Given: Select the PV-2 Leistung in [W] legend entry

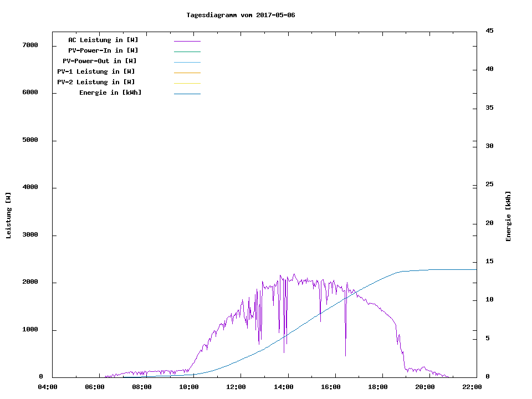Looking at the screenshot, I should (x=96, y=82).
